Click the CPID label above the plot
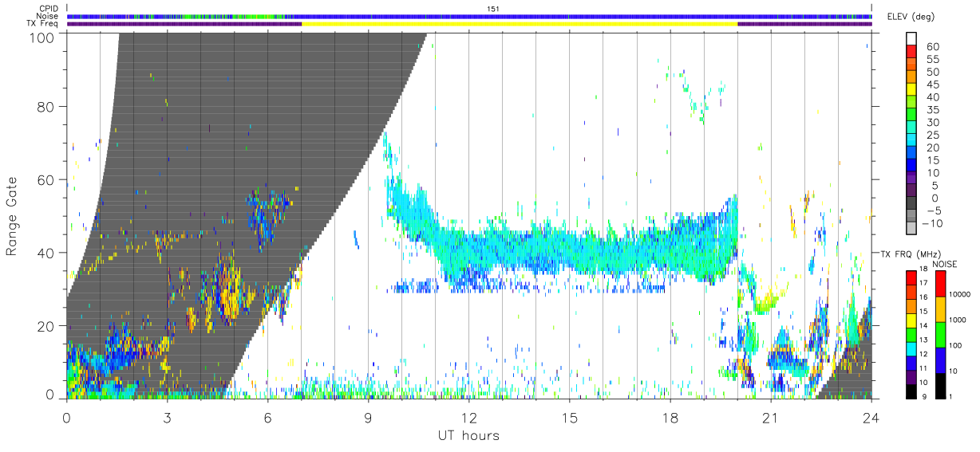 click(49, 9)
